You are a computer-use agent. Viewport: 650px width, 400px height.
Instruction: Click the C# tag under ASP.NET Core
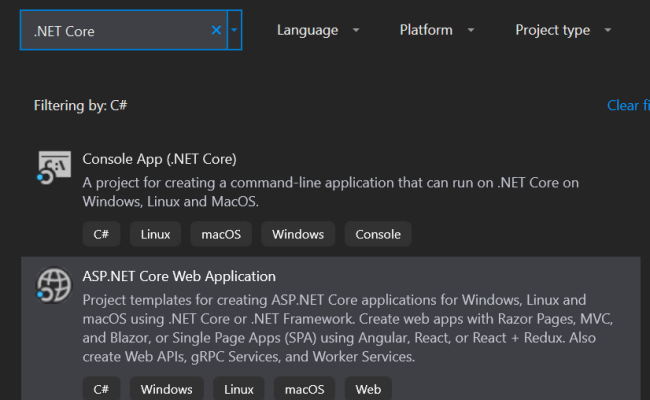coord(101,389)
